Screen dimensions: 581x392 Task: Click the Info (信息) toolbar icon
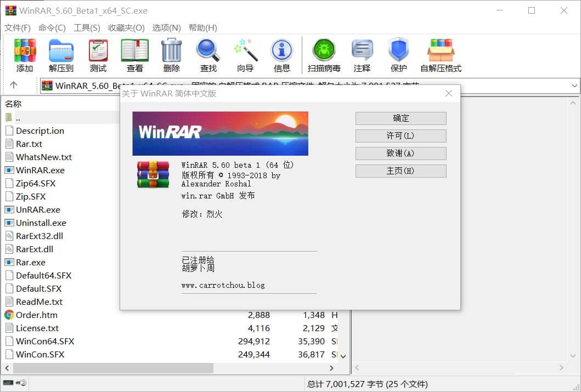coord(282,51)
